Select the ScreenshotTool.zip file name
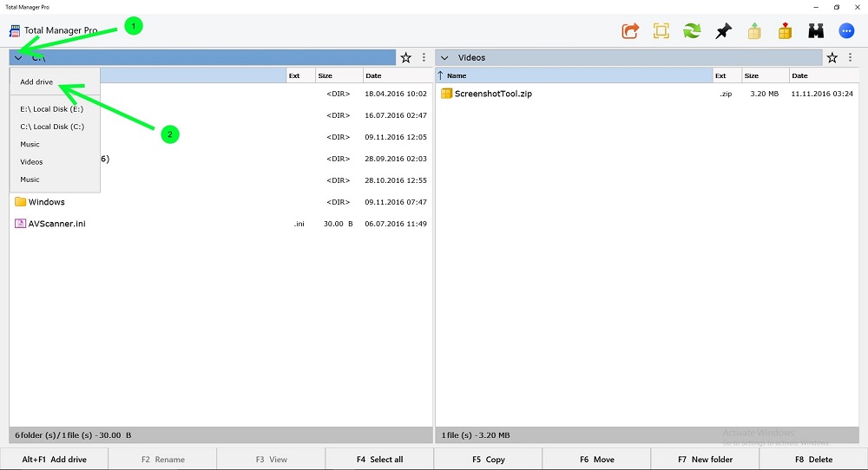 point(493,94)
